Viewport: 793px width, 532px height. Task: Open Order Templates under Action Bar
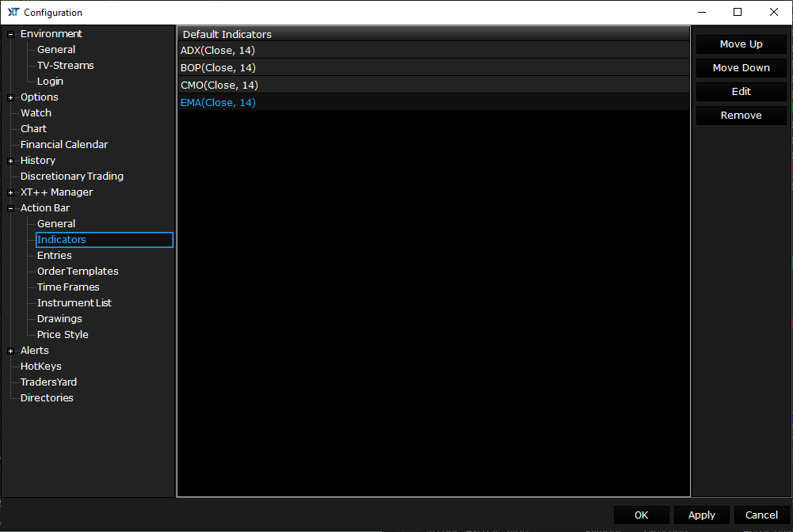coord(78,272)
